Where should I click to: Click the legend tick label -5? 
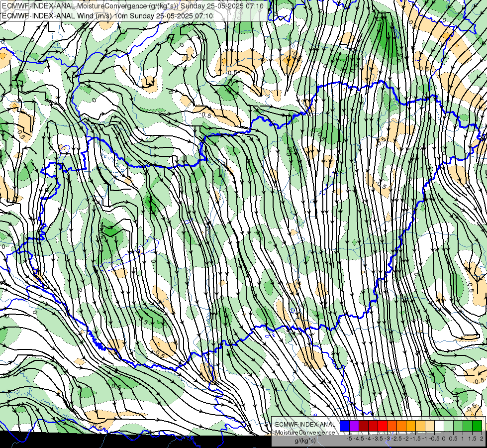tap(349, 439)
